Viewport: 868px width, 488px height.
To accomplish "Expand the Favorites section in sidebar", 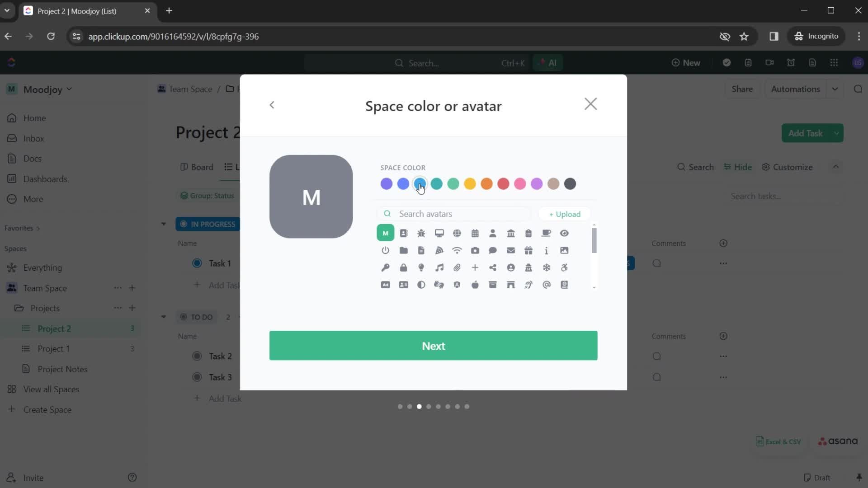I will click(38, 228).
